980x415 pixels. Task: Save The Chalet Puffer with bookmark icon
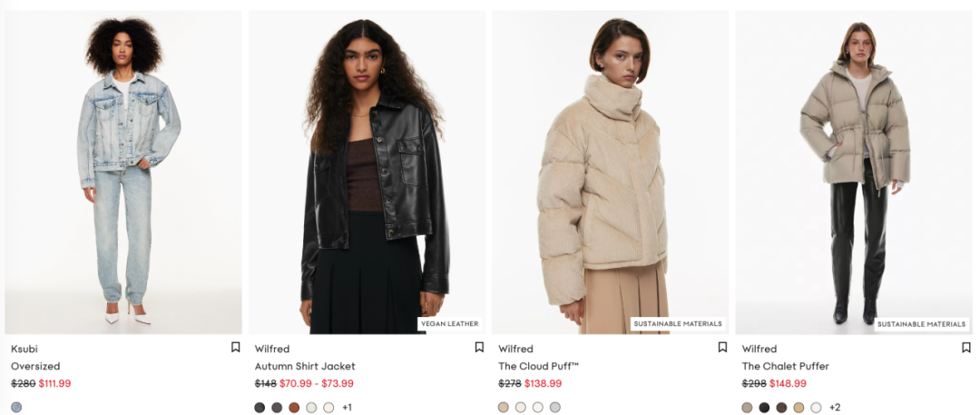tap(966, 347)
